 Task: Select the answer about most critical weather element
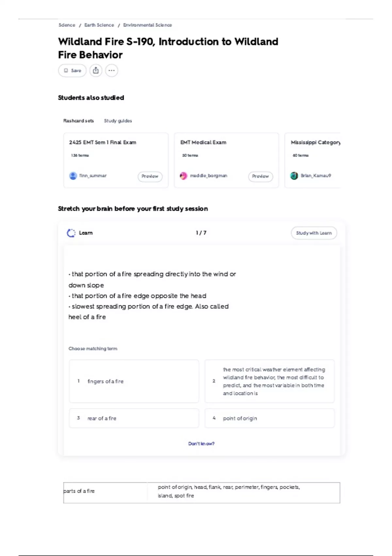tap(269, 381)
